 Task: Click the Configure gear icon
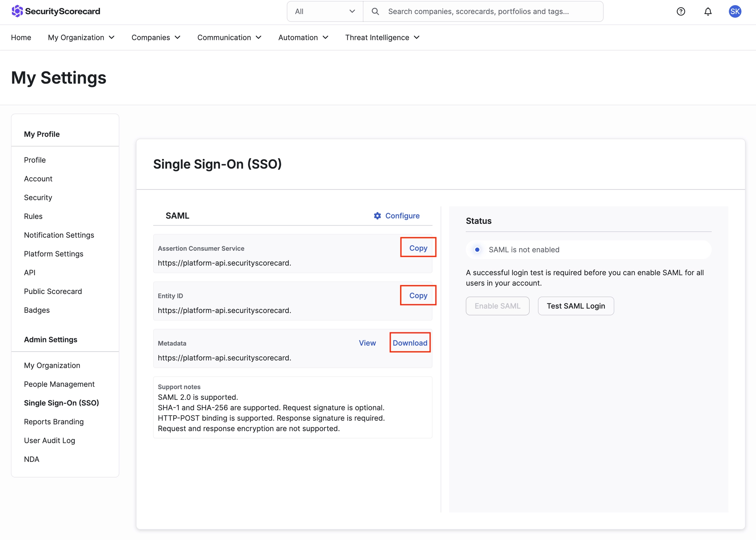(x=377, y=216)
